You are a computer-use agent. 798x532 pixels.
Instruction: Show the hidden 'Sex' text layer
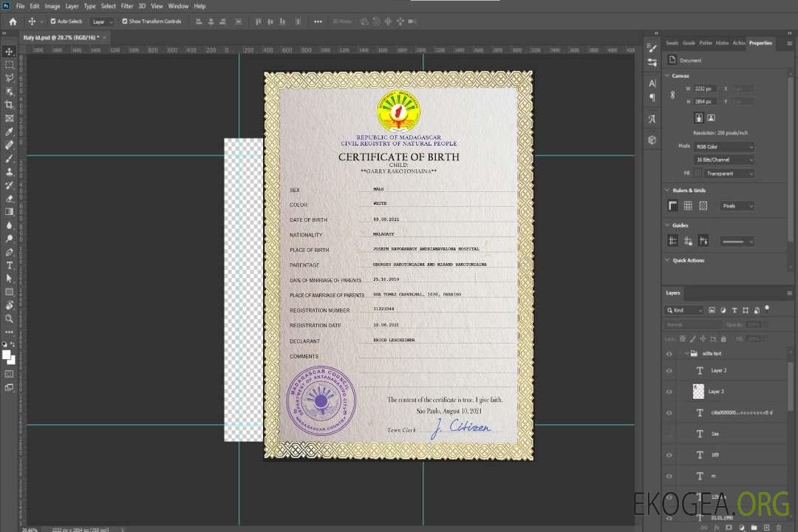point(669,434)
